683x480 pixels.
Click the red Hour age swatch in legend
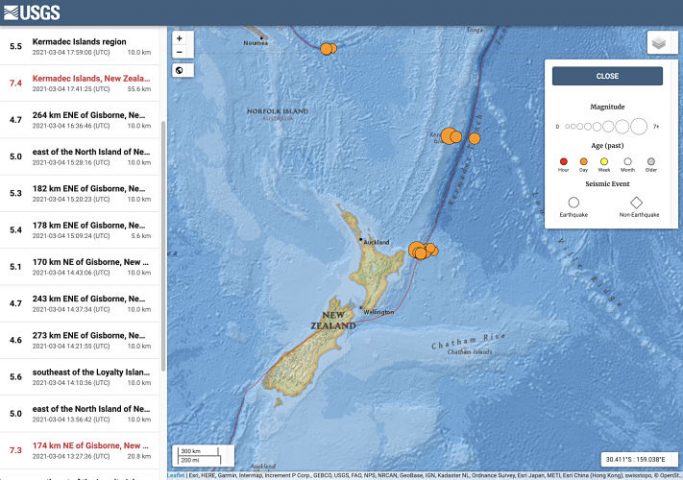coord(563,162)
